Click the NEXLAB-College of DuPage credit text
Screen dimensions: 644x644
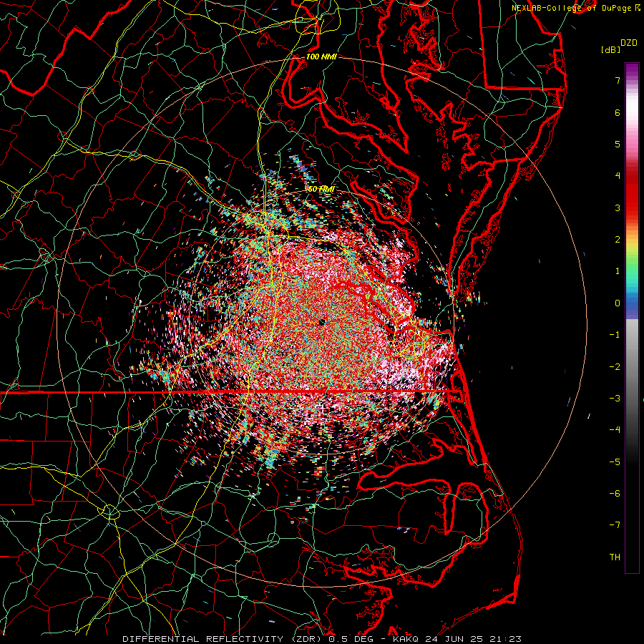(x=572, y=8)
